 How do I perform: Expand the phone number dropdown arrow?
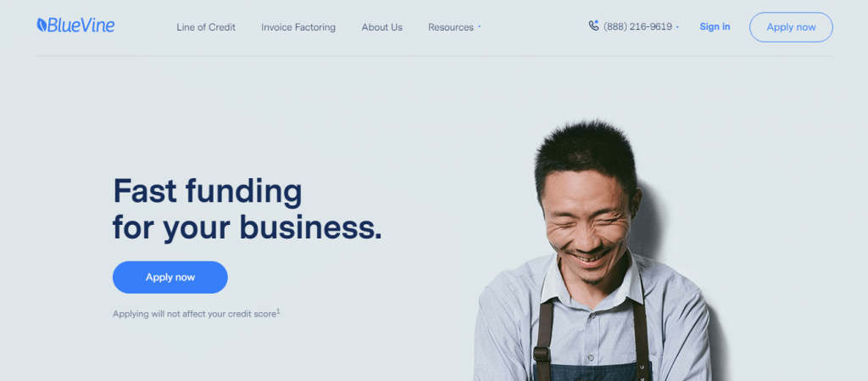(677, 27)
